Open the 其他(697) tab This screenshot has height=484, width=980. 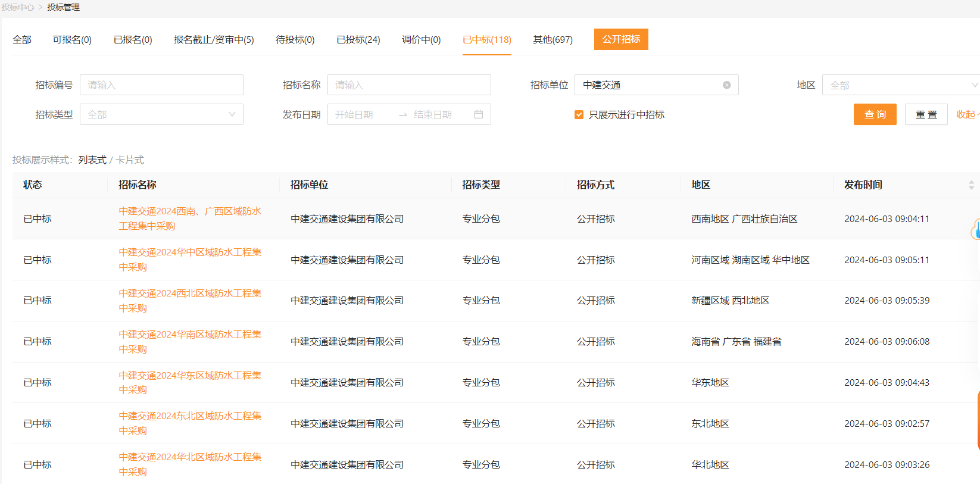[553, 39]
